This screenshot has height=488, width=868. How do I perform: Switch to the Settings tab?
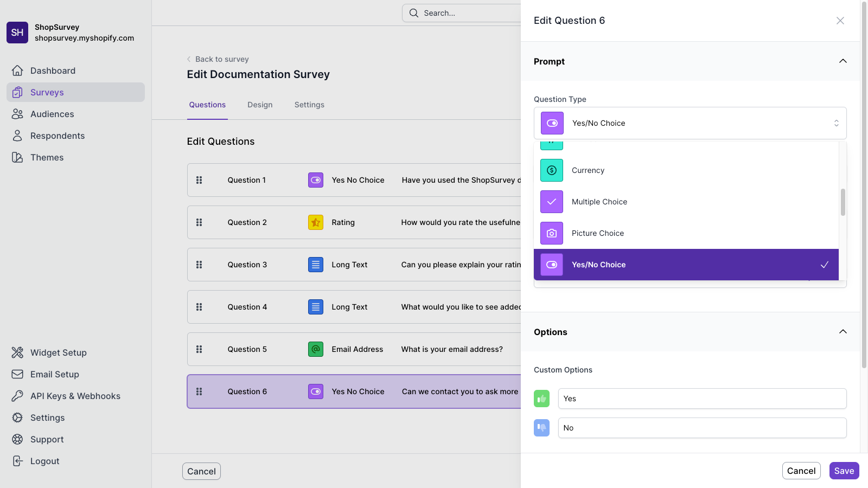pos(309,105)
